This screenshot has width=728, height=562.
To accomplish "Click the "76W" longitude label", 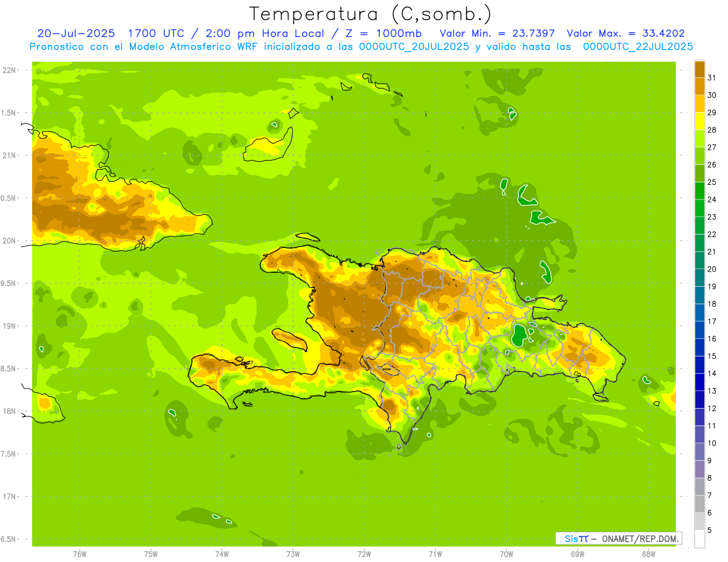I will pyautogui.click(x=79, y=554).
